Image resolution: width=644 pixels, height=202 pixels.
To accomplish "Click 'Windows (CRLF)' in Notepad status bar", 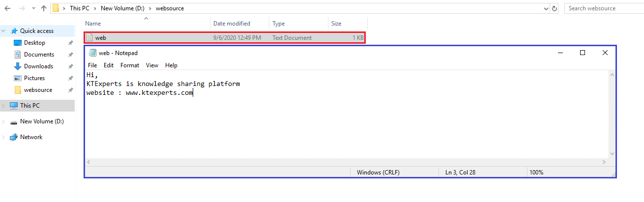I will (378, 173).
